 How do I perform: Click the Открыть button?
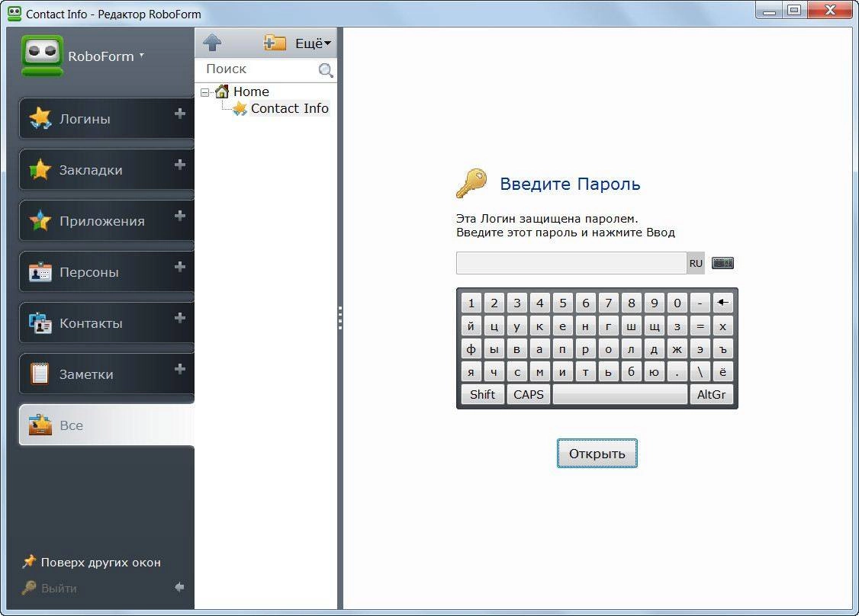click(x=597, y=454)
